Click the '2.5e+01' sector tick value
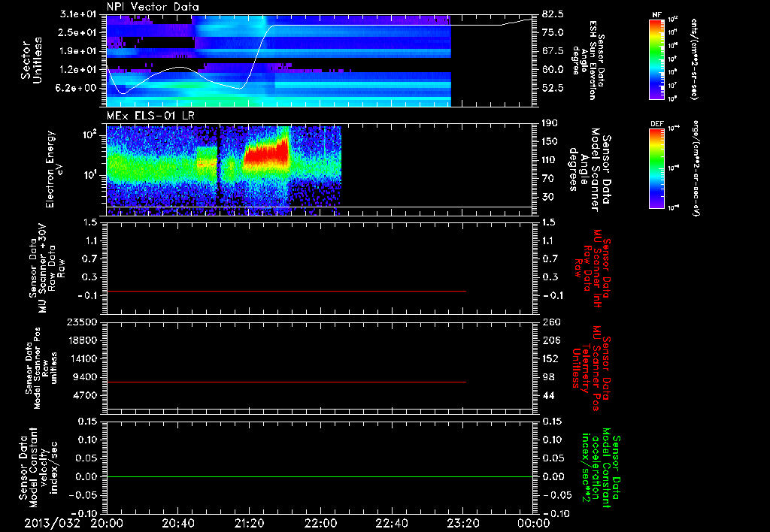This screenshot has height=532, width=770. pyautogui.click(x=77, y=32)
